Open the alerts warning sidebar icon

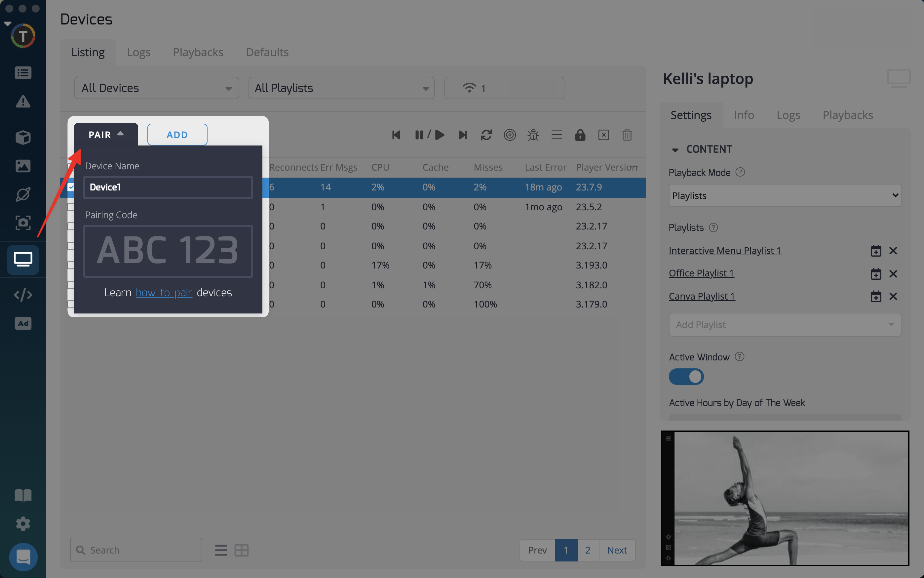(23, 101)
